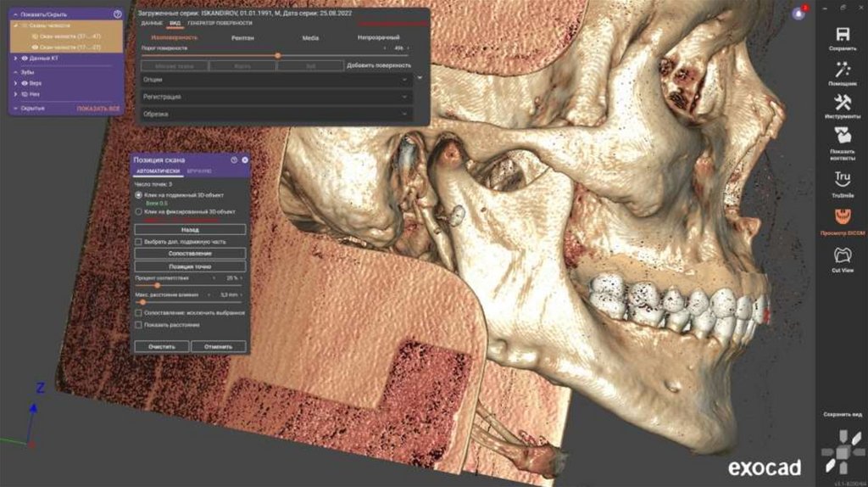
Task: Open the Cut View icon
Action: pos(843,255)
